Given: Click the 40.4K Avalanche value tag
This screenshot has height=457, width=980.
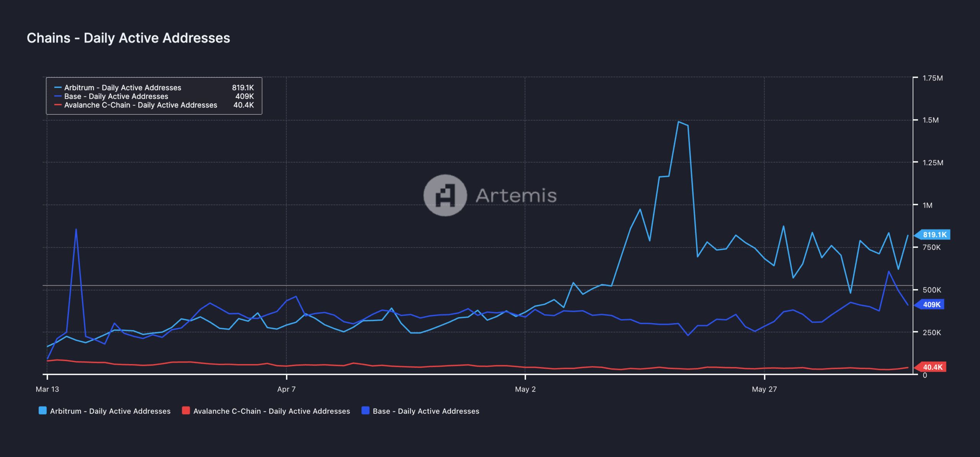Looking at the screenshot, I should point(932,367).
